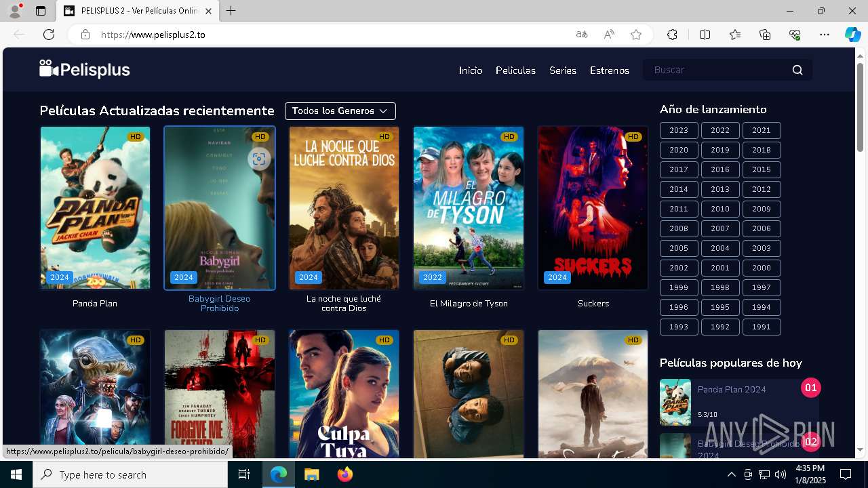Click the search magnifier icon

pyautogui.click(x=797, y=70)
